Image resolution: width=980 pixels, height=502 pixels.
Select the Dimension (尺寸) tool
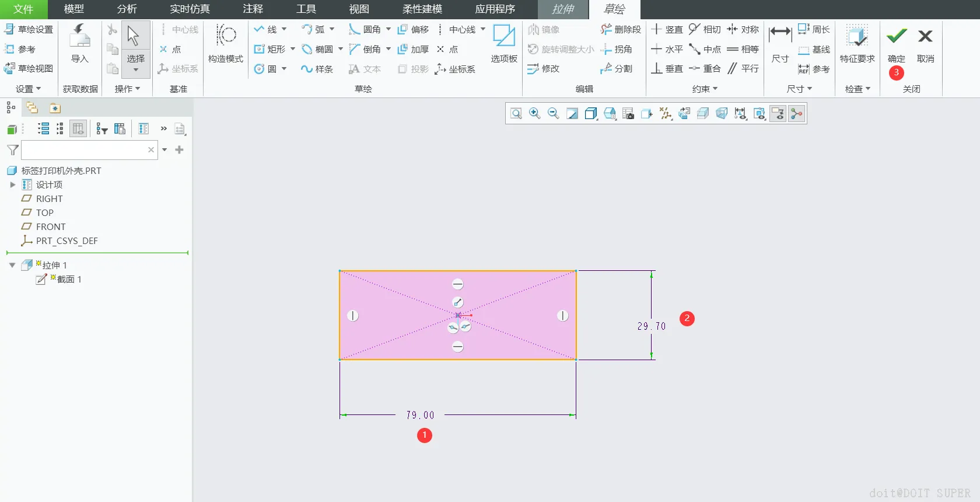pyautogui.click(x=780, y=44)
